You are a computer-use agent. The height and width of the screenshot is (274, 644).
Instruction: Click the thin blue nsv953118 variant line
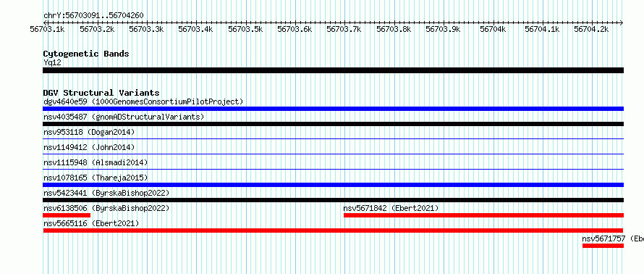pos(333,138)
